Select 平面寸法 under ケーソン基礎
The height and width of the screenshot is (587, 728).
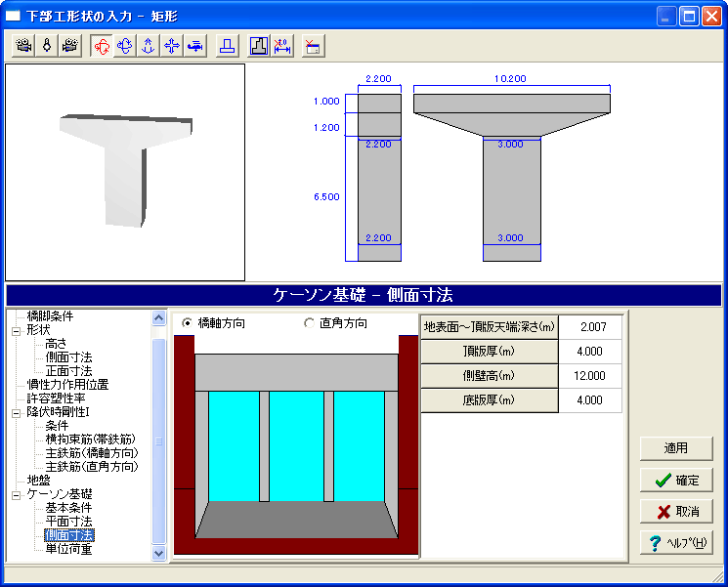[68, 522]
